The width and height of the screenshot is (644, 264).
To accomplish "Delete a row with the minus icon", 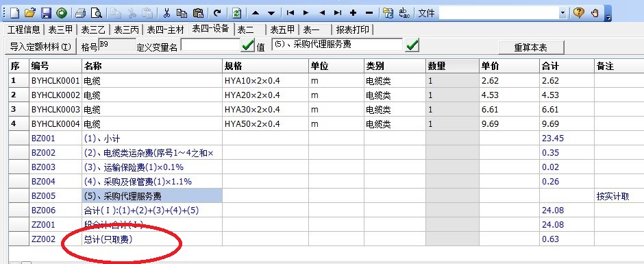I will click(369, 13).
